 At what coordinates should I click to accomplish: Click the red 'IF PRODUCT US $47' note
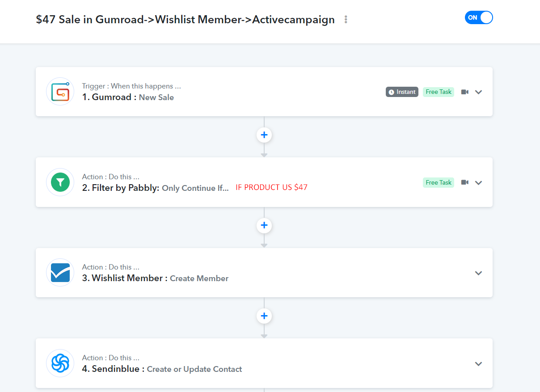(272, 187)
